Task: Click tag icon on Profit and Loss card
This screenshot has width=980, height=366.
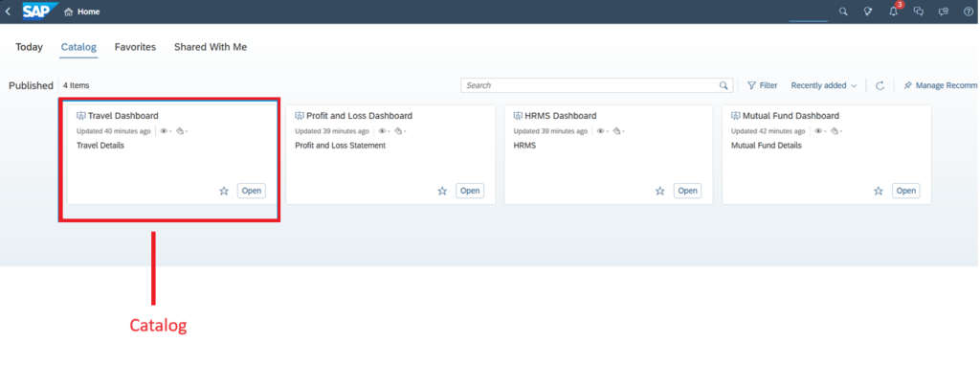Action: pyautogui.click(x=398, y=131)
